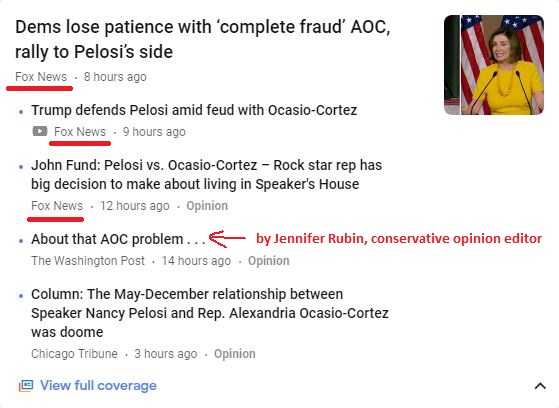Click Fox News label under John Fund article
This screenshot has width=559, height=408.
pyautogui.click(x=57, y=206)
